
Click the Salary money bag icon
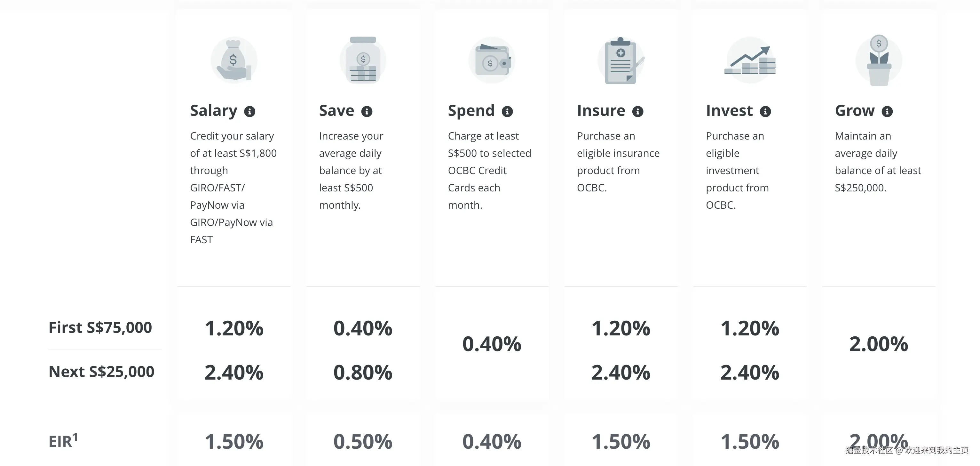pos(234,60)
